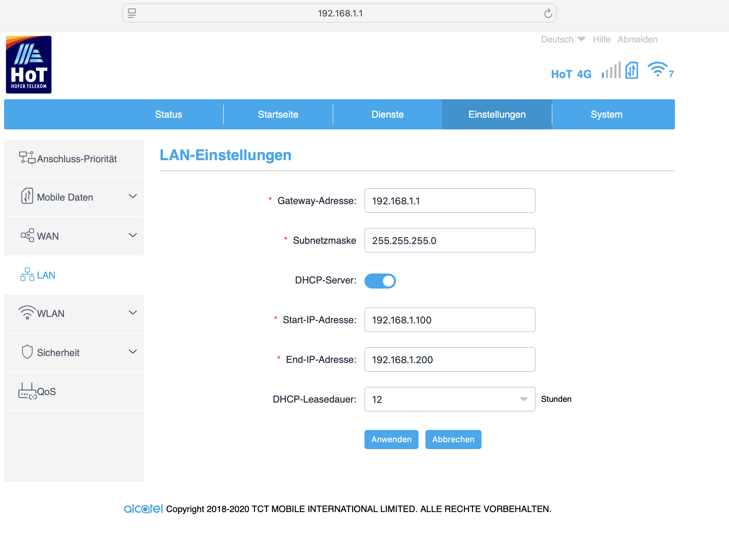Viewport: 729px width, 560px height.
Task: Click into the Gateway-Adresse input field
Action: click(x=450, y=201)
